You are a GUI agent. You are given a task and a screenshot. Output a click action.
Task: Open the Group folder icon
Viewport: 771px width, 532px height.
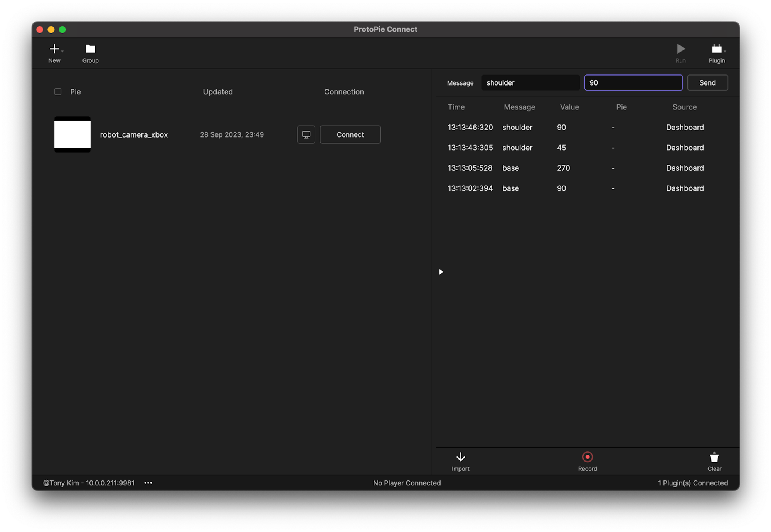pos(90,49)
